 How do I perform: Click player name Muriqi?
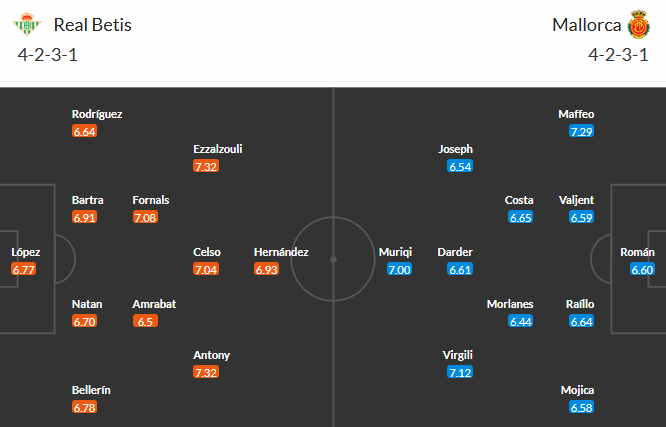[x=395, y=252]
